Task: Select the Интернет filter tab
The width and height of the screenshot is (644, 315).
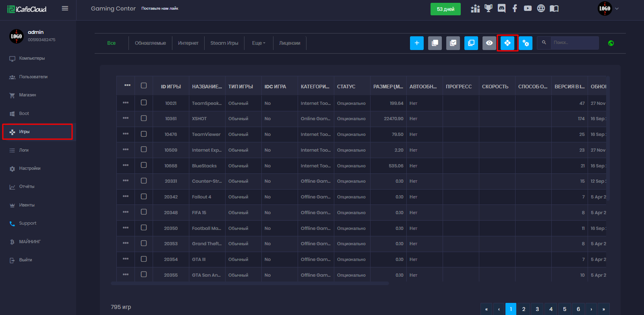Action: pyautogui.click(x=188, y=43)
